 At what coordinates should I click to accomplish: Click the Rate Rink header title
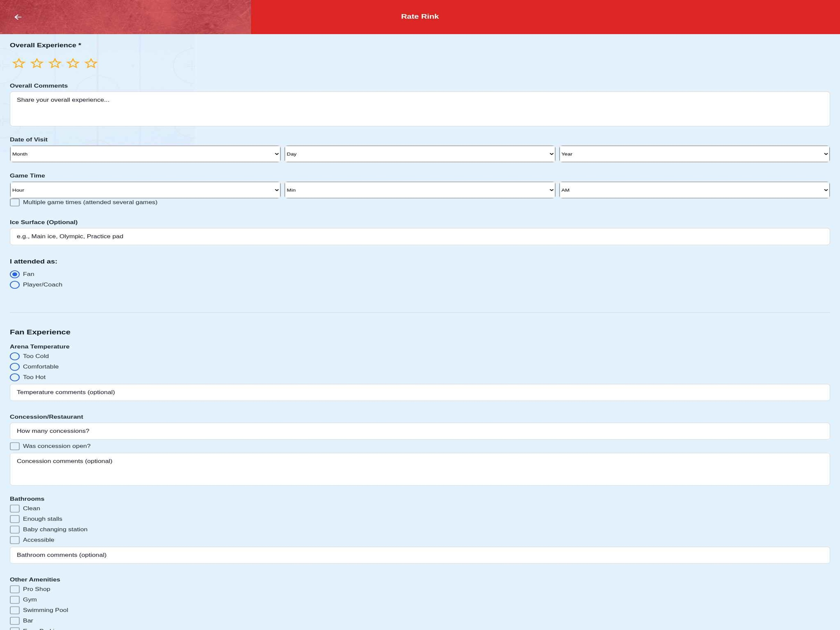(x=420, y=16)
